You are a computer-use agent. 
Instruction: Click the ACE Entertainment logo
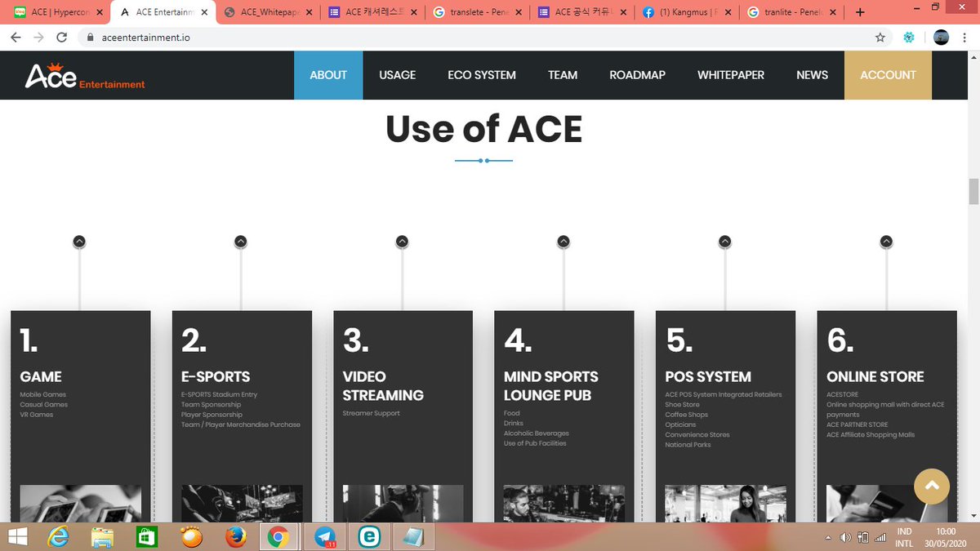point(85,76)
